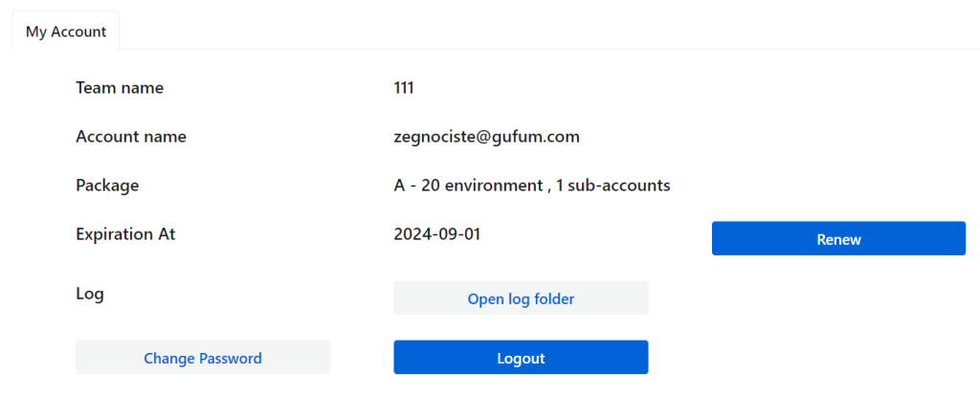The height and width of the screenshot is (418, 980).
Task: Click the Change Password button
Action: pyautogui.click(x=203, y=358)
